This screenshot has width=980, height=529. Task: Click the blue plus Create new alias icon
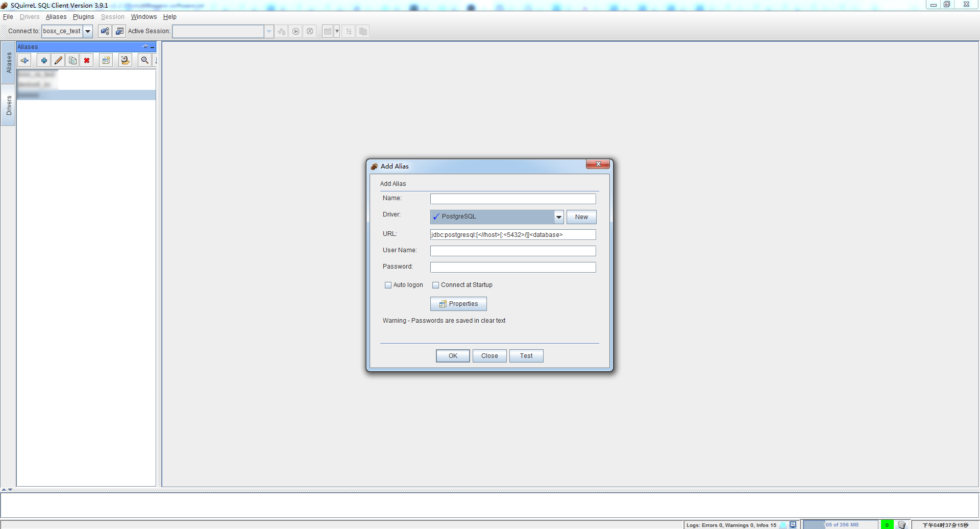pos(44,61)
